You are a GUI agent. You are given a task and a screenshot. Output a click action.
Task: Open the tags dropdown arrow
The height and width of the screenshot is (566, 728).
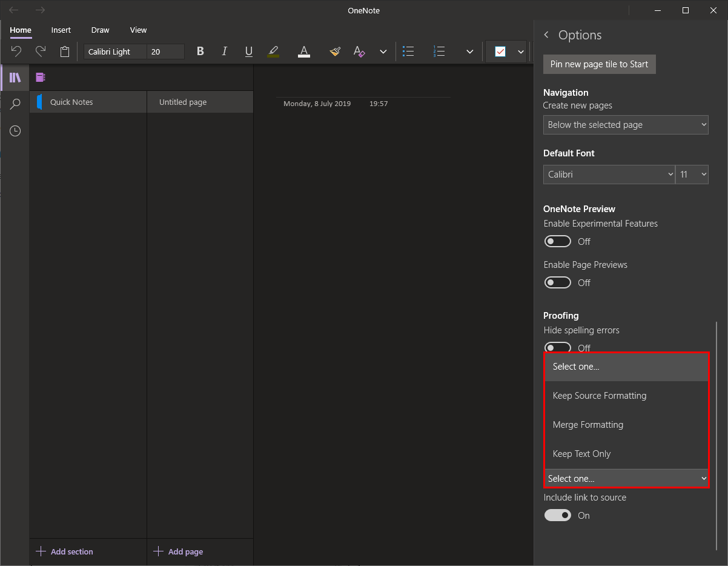pyautogui.click(x=521, y=52)
